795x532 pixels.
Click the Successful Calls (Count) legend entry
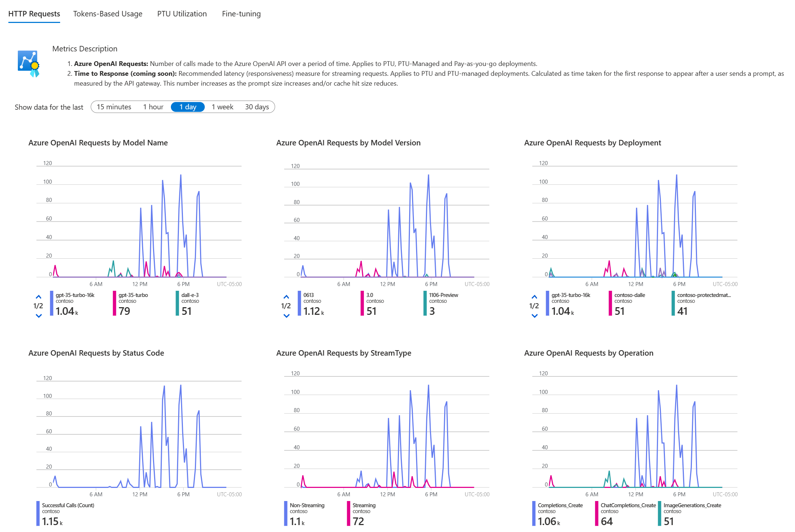[x=68, y=505]
